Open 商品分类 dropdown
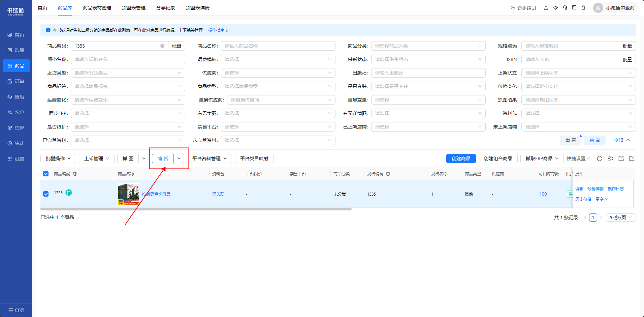 pyautogui.click(x=428, y=46)
